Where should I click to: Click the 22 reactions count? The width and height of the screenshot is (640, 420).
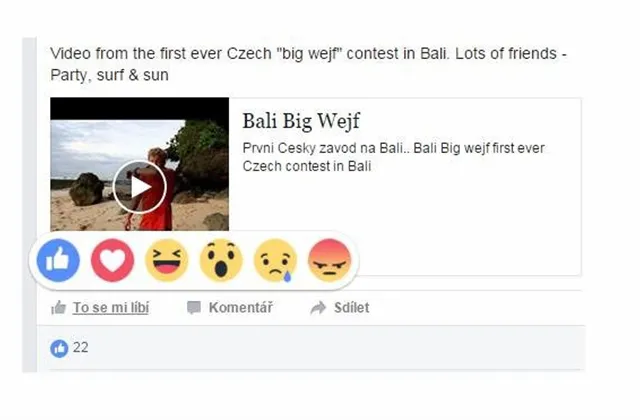pos(80,347)
